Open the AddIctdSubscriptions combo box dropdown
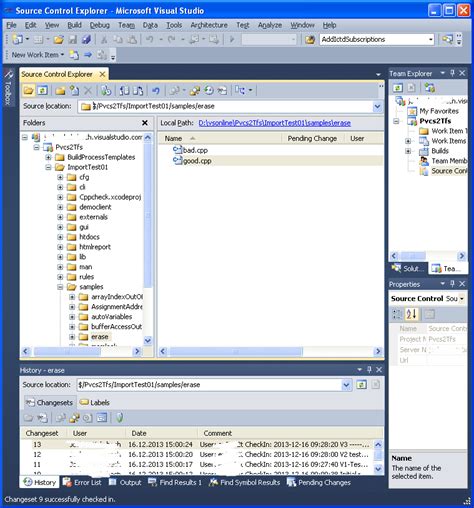The image size is (474, 508). tap(431, 40)
